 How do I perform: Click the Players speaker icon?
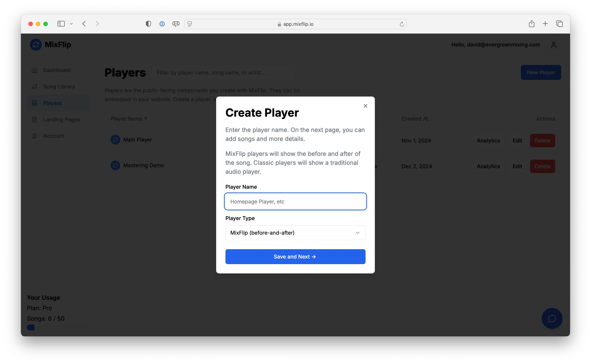(34, 103)
